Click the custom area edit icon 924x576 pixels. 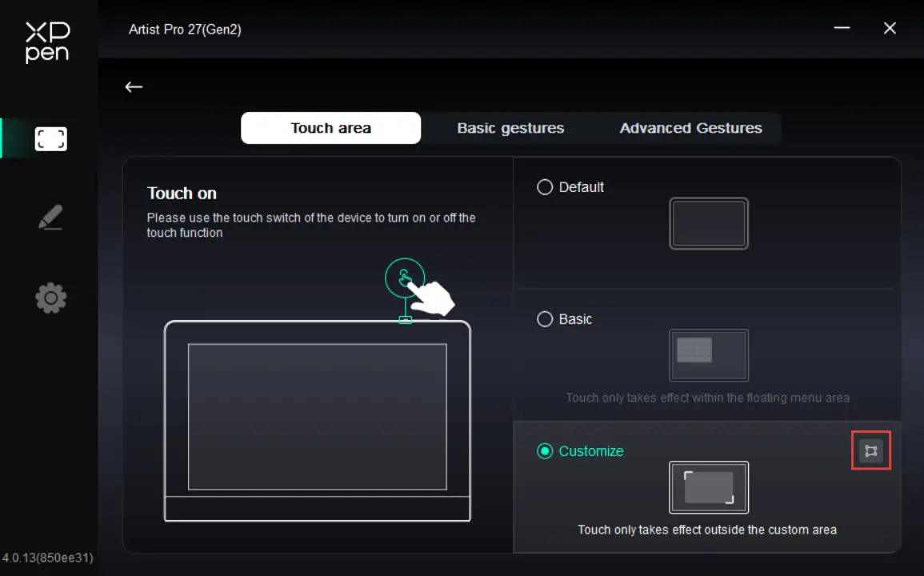870,451
